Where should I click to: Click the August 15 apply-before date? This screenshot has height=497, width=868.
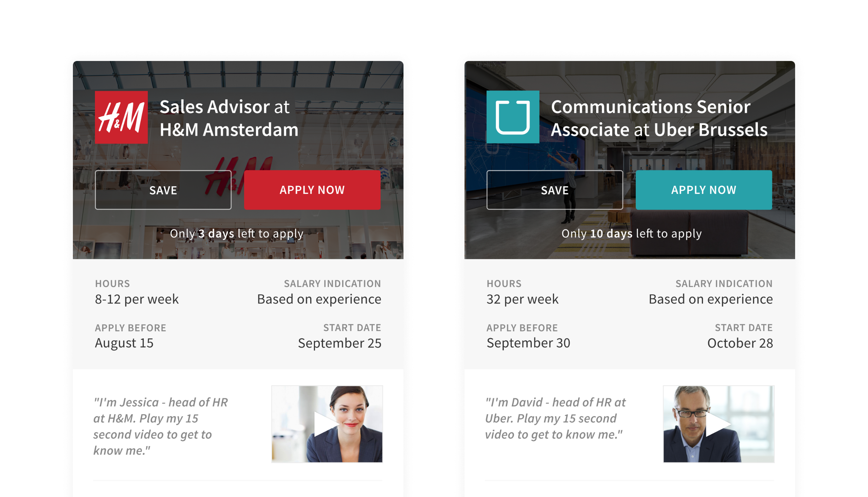coord(124,343)
